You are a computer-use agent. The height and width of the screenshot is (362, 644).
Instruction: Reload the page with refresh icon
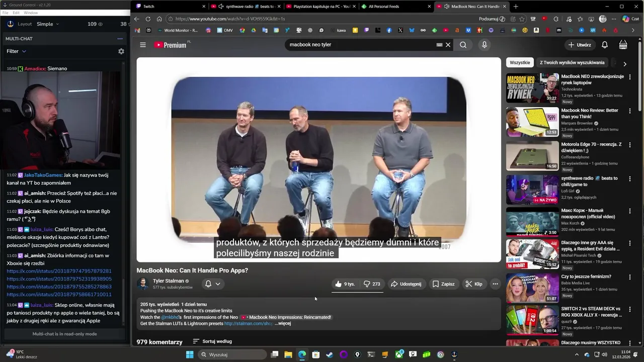[148, 19]
